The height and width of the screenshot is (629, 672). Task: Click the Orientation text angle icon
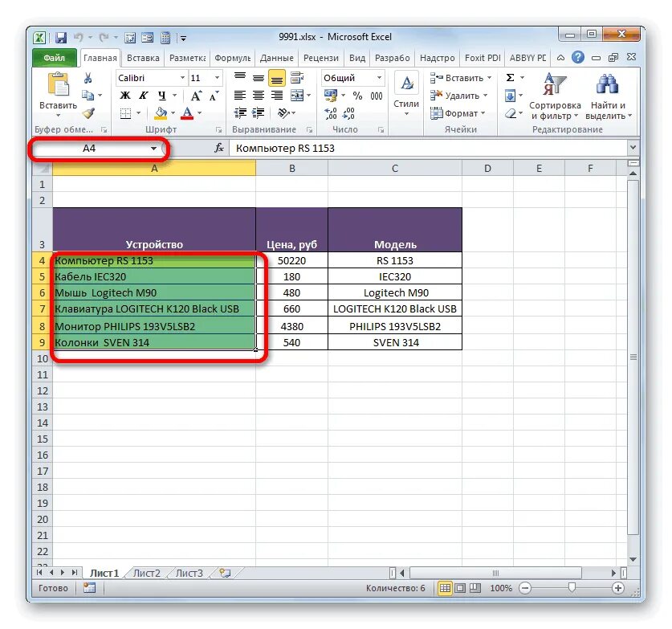(x=283, y=112)
